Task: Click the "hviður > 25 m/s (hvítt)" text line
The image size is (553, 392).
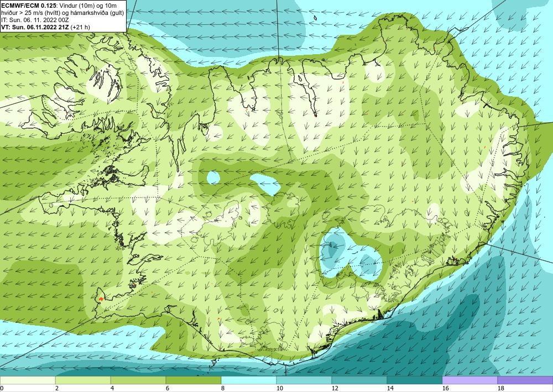Action: tap(31, 12)
